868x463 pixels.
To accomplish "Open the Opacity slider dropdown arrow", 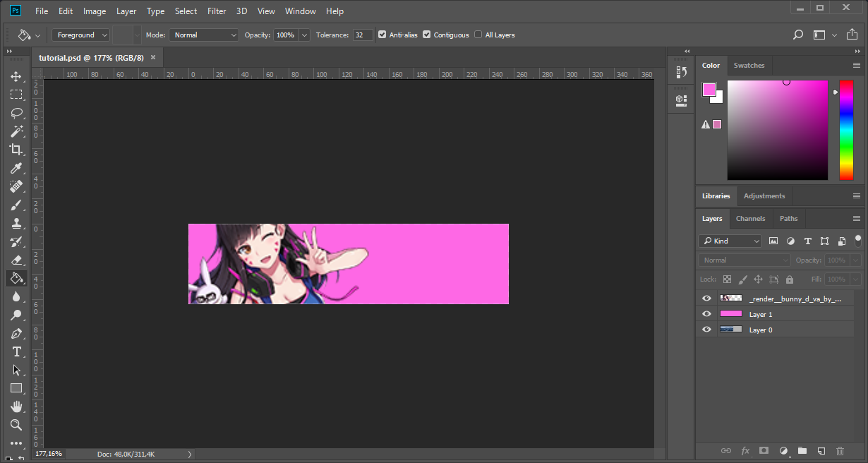I will 304,35.
